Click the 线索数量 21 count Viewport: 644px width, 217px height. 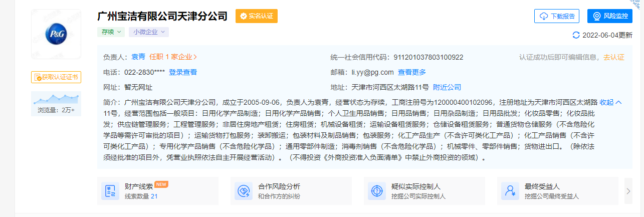(141, 196)
